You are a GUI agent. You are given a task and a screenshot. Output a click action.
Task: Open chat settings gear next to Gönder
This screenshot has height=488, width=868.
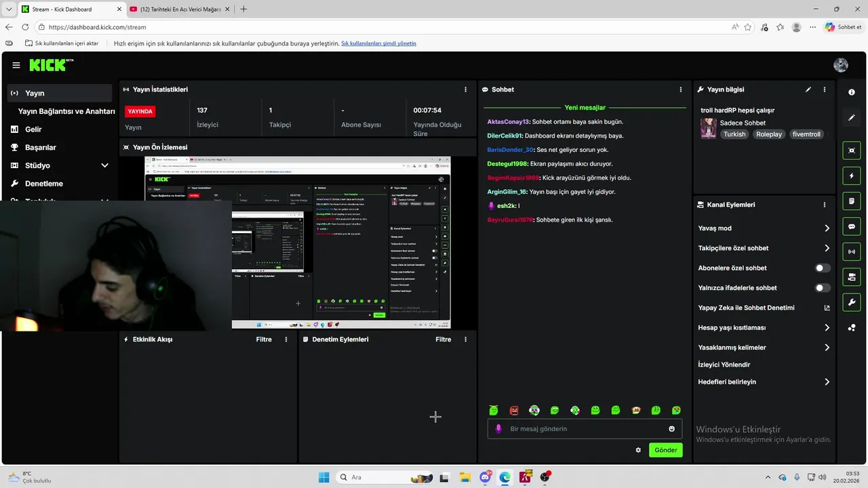point(638,450)
